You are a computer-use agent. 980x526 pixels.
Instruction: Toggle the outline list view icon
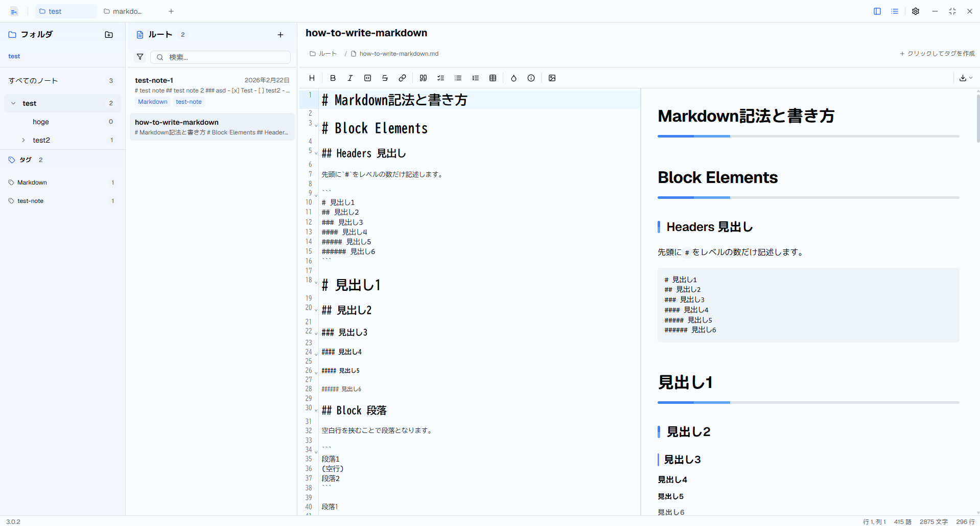tap(895, 11)
